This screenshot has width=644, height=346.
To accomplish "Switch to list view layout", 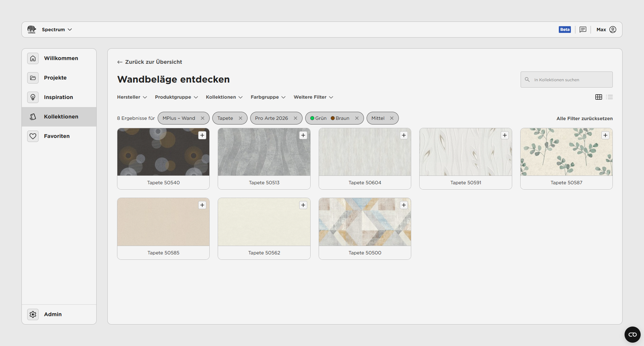I will point(609,97).
